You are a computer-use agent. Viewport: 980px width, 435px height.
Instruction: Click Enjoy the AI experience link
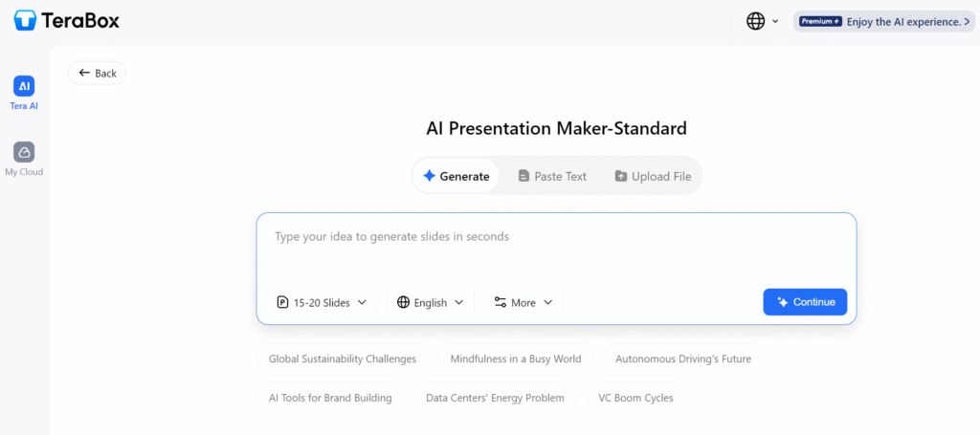tap(908, 21)
